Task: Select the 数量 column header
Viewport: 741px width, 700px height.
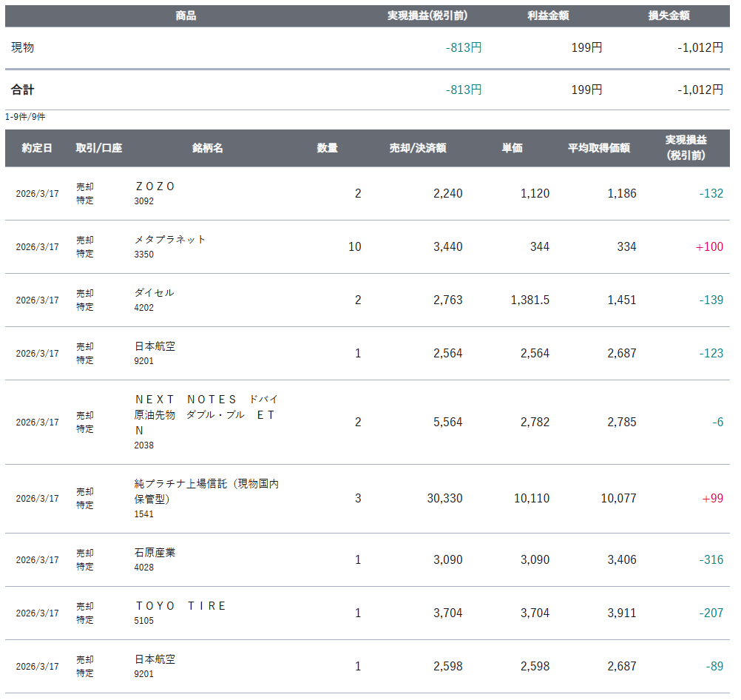Action: 328,148
